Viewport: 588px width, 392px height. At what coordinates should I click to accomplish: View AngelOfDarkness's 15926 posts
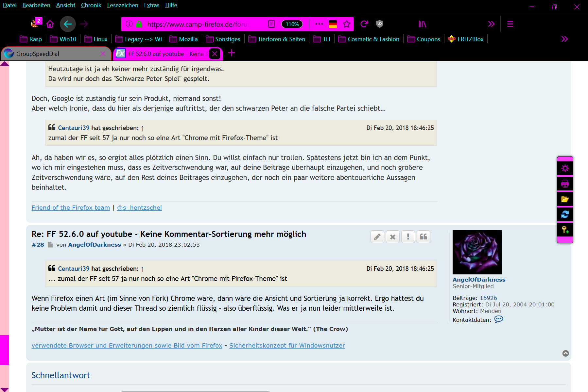point(489,298)
